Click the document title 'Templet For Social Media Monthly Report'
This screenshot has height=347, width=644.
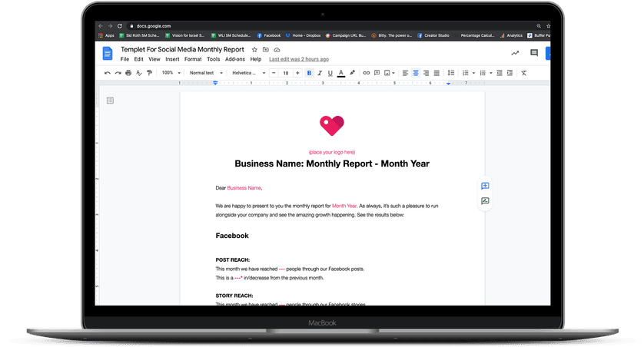tap(182, 49)
